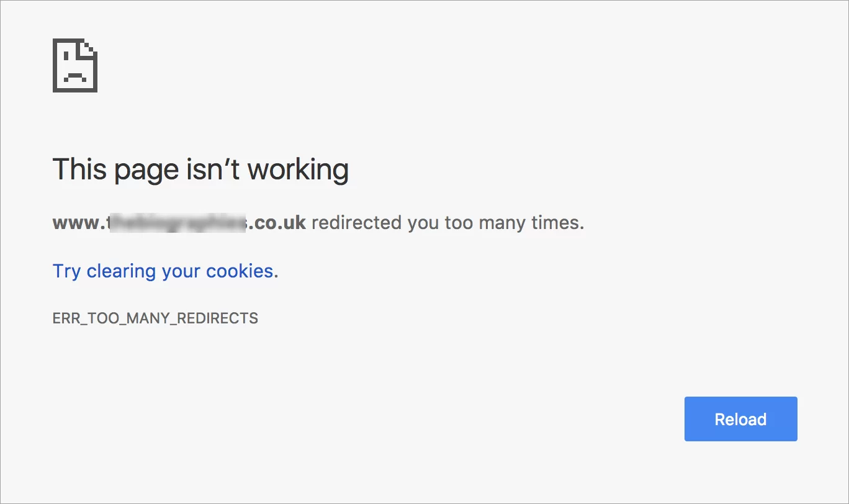
Task: Click the word clearing in the blue link
Action: [122, 271]
